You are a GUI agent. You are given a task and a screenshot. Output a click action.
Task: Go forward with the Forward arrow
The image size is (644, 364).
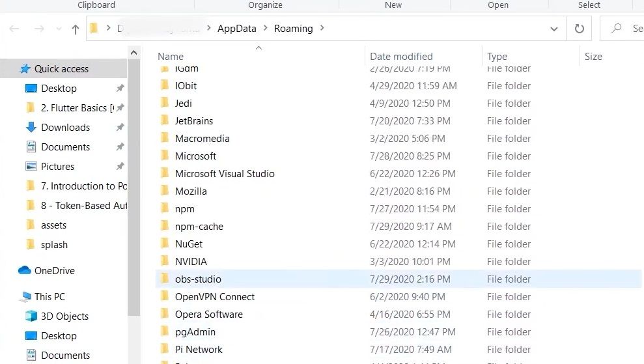coord(39,29)
